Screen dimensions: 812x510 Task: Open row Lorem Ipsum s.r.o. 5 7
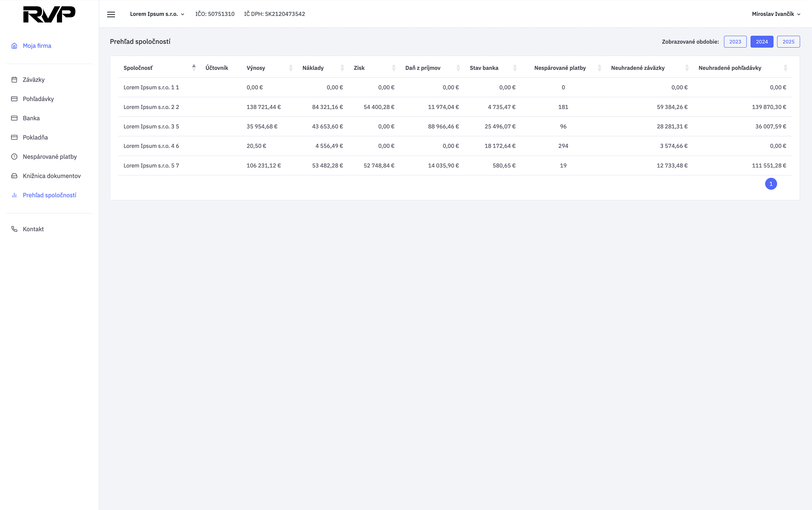[455, 165]
